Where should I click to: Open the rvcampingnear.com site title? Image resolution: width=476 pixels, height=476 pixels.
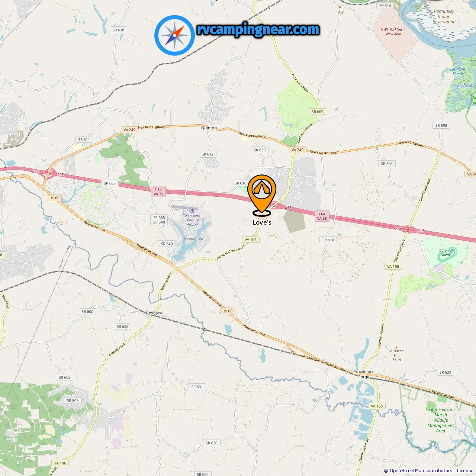pyautogui.click(x=258, y=30)
